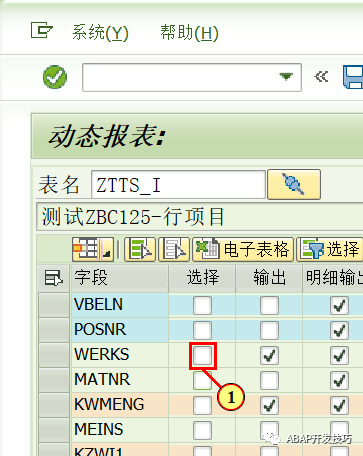Enable the 输出 checkbox for MATNR

(269, 380)
